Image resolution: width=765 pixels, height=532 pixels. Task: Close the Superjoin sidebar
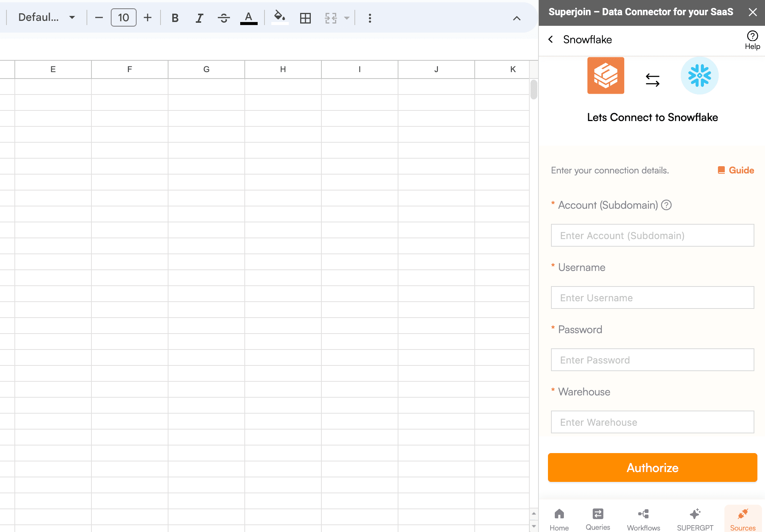753,12
